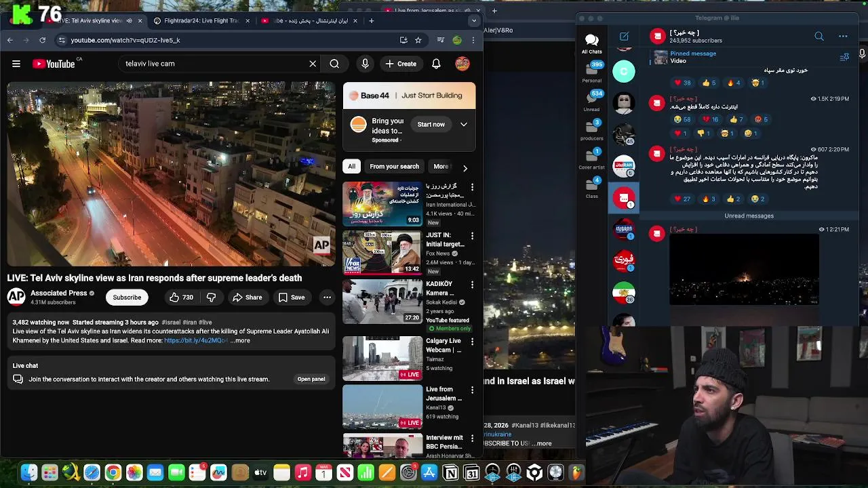
Task: Play the Telegram night video message
Action: click(x=744, y=270)
